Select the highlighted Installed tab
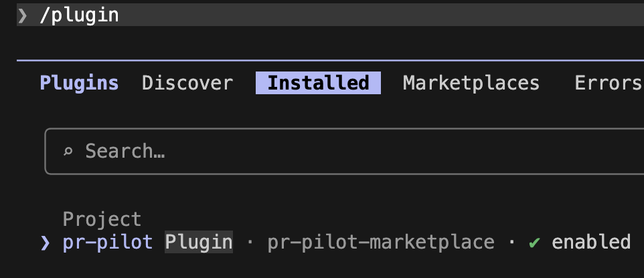The width and height of the screenshot is (644, 278). [318, 83]
